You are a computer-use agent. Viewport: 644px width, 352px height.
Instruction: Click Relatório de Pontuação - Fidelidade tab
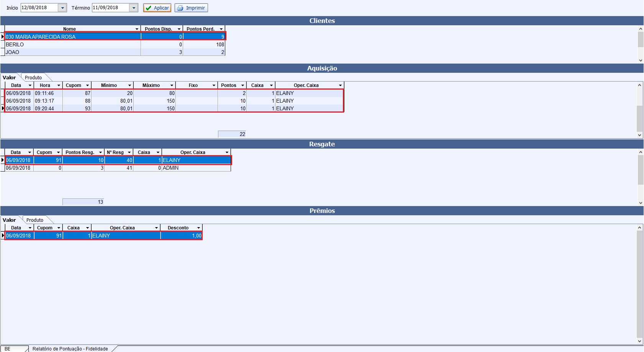tap(70, 349)
